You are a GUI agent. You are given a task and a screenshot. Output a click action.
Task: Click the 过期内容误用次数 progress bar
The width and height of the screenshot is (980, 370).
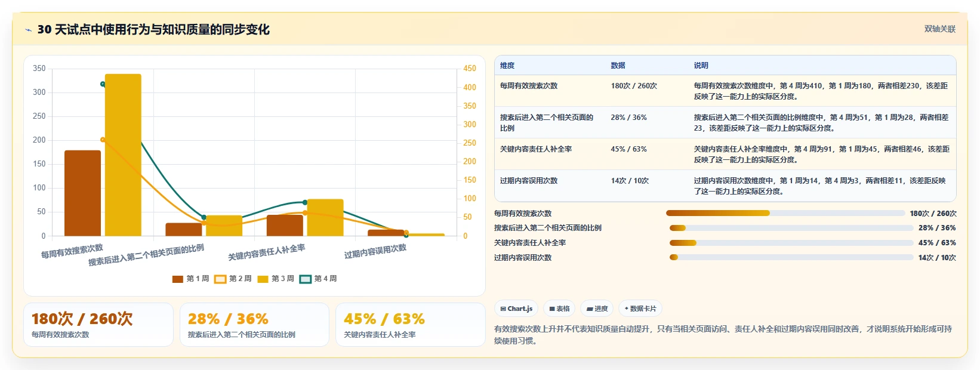791,257
